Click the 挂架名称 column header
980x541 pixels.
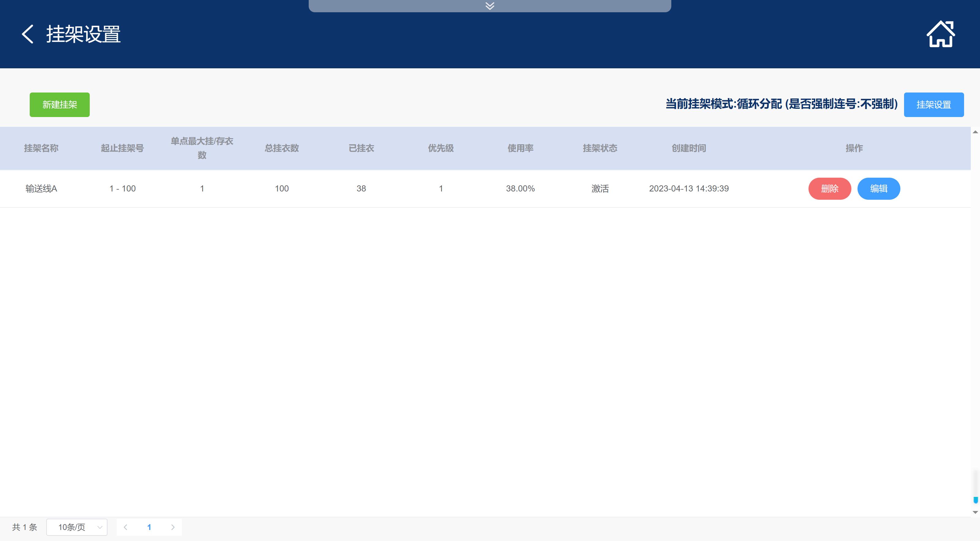[41, 148]
